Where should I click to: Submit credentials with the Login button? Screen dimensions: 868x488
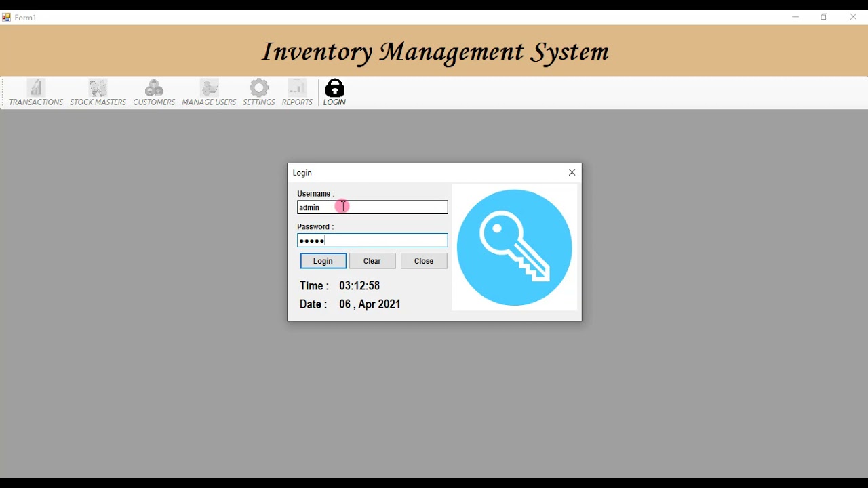pyautogui.click(x=323, y=262)
